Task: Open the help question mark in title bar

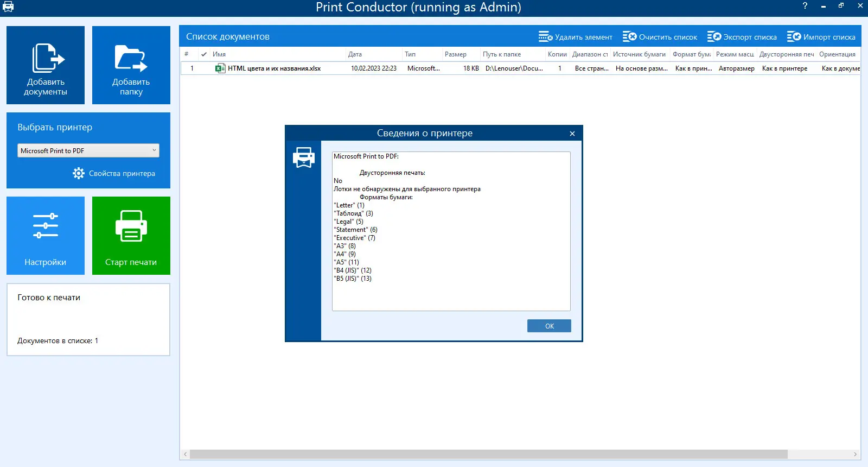Action: (x=805, y=6)
